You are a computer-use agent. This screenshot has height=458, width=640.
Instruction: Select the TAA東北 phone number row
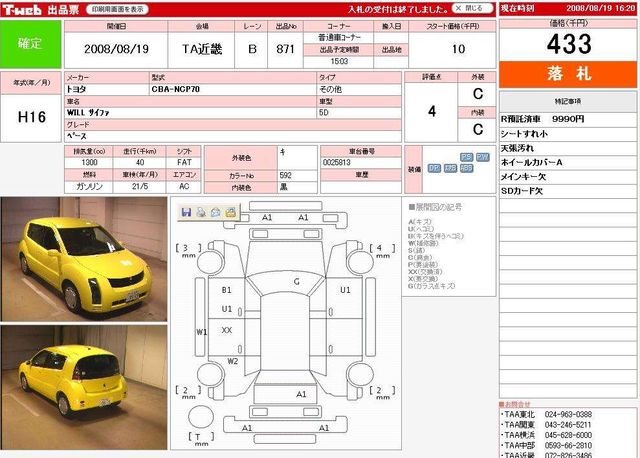click(546, 414)
